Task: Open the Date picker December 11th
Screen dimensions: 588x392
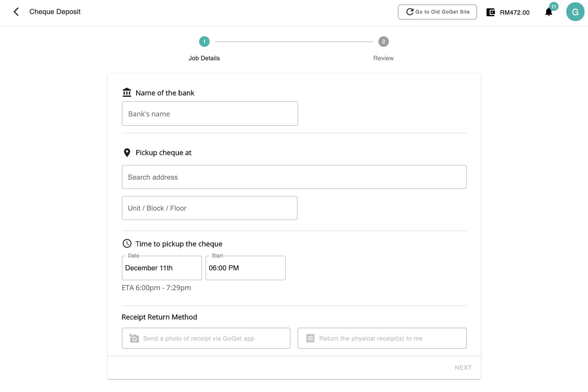Action: pos(162,268)
